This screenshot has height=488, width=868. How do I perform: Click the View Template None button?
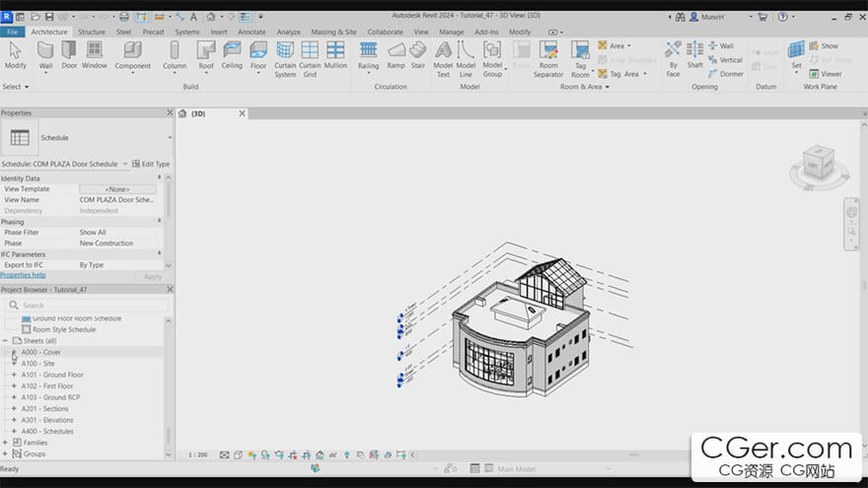point(117,189)
